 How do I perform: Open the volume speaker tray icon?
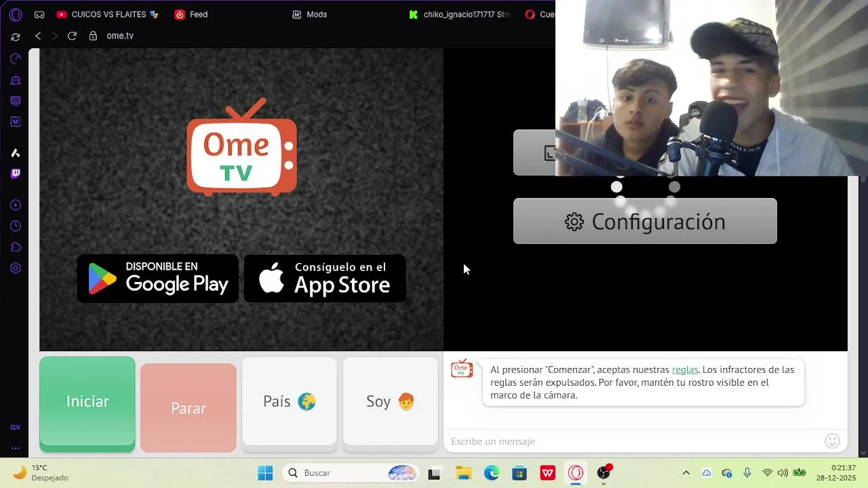click(783, 473)
